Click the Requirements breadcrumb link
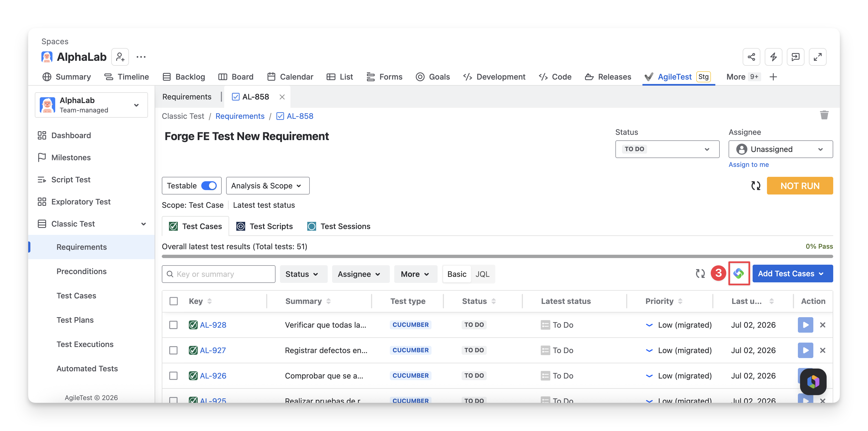The image size is (868, 431). point(240,116)
